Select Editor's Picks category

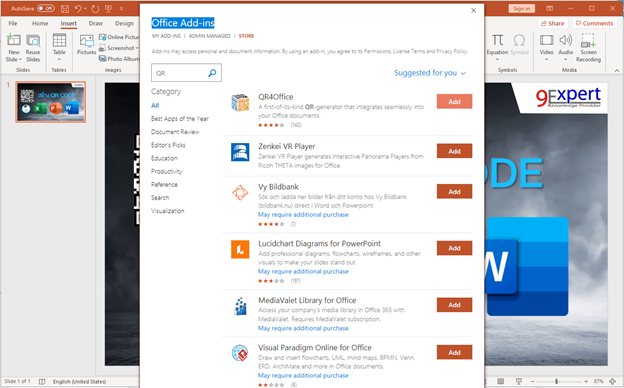pyautogui.click(x=168, y=145)
